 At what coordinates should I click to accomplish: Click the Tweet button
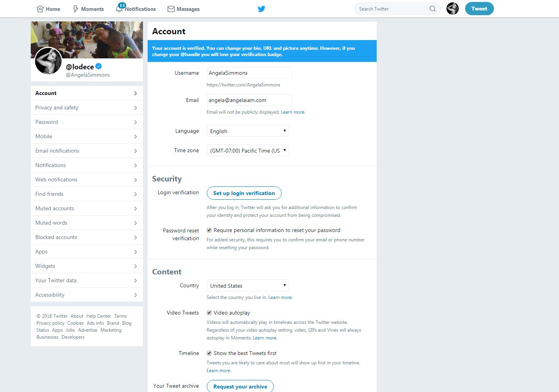pyautogui.click(x=479, y=9)
